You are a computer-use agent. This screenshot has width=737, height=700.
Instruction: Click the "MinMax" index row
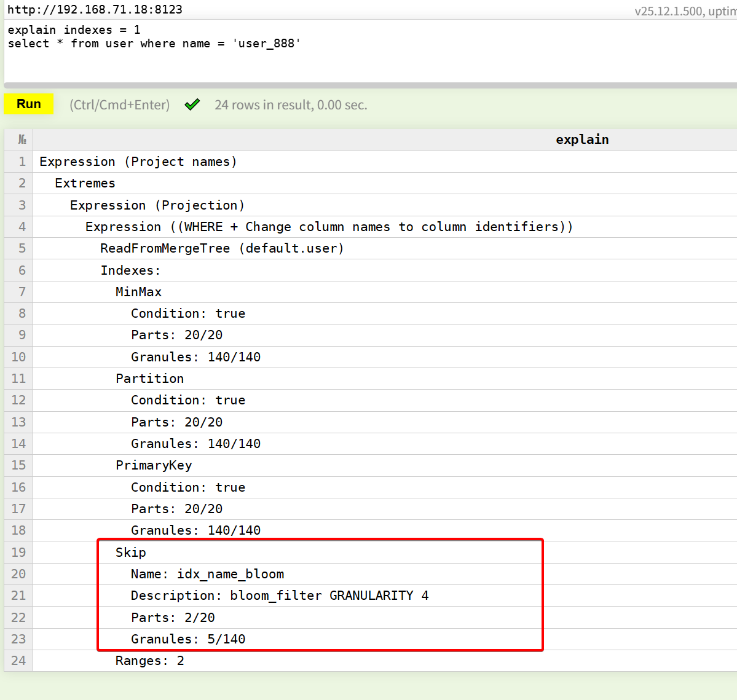point(138,292)
